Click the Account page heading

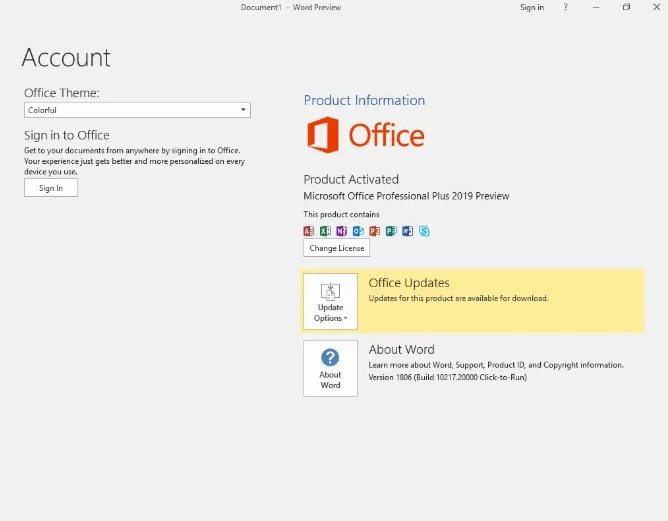(x=66, y=58)
